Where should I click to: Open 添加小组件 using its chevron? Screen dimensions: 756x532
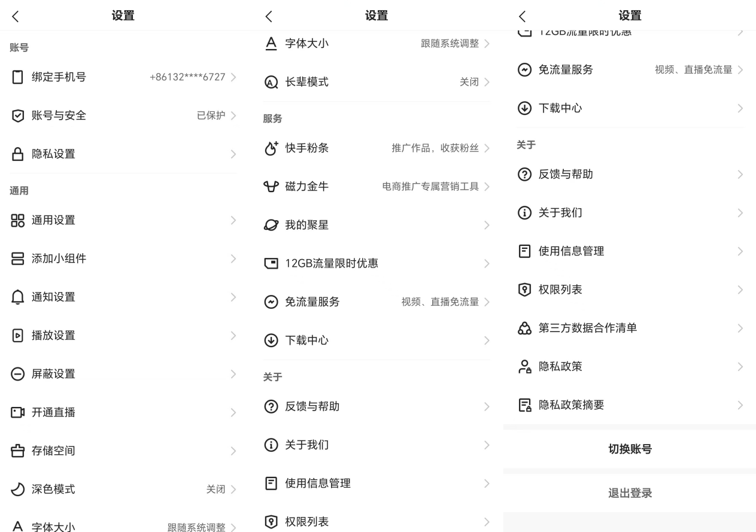click(234, 258)
